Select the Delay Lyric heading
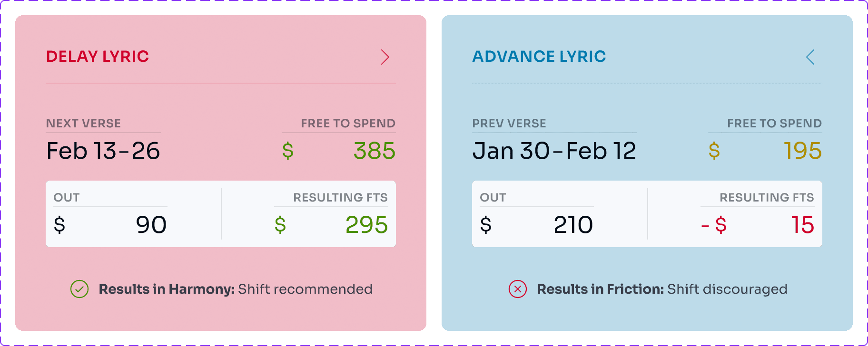 point(98,57)
